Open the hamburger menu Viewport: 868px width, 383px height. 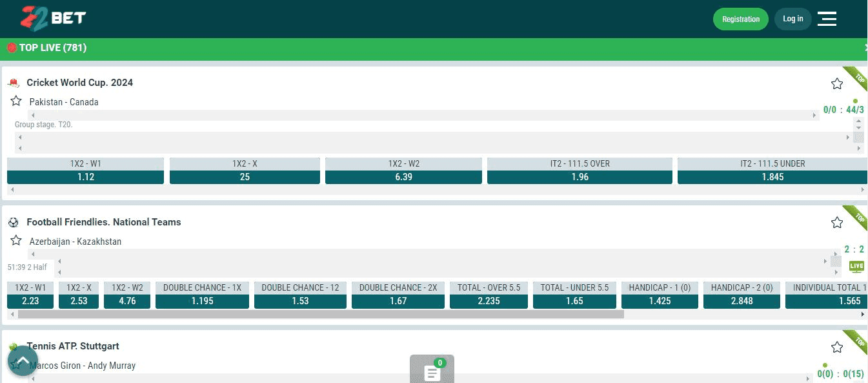coord(827,19)
